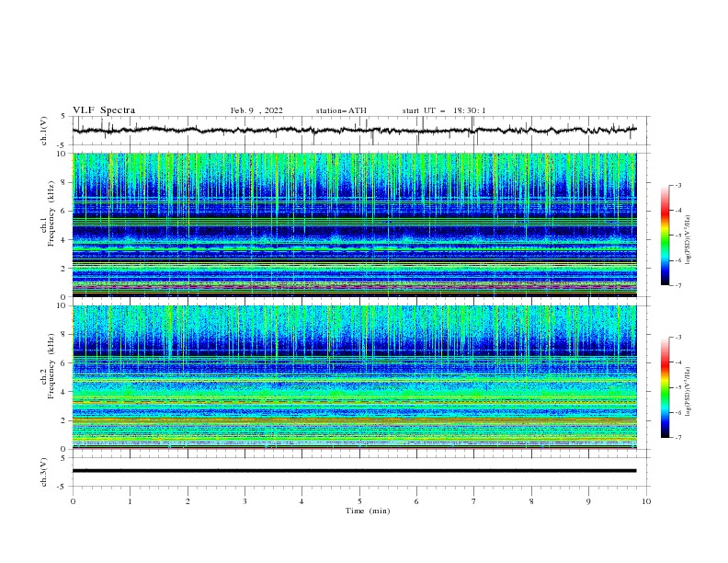Click the time axis tick label '7'

[x=474, y=501]
